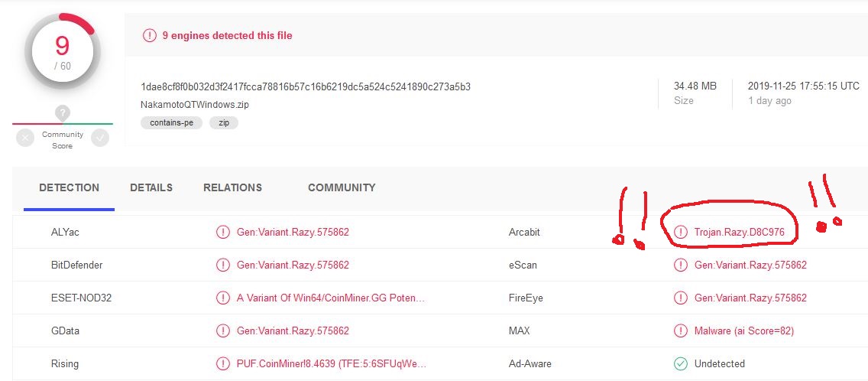Click the Arcabit Trojan.Razy warning icon

(x=680, y=233)
